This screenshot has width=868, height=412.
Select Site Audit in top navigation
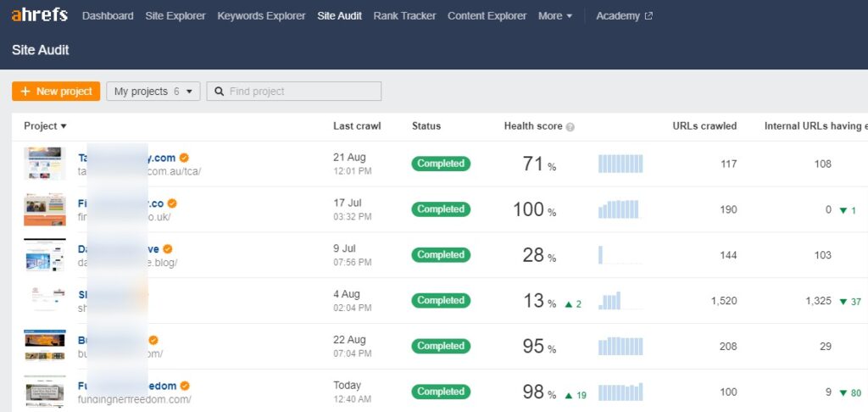(339, 16)
